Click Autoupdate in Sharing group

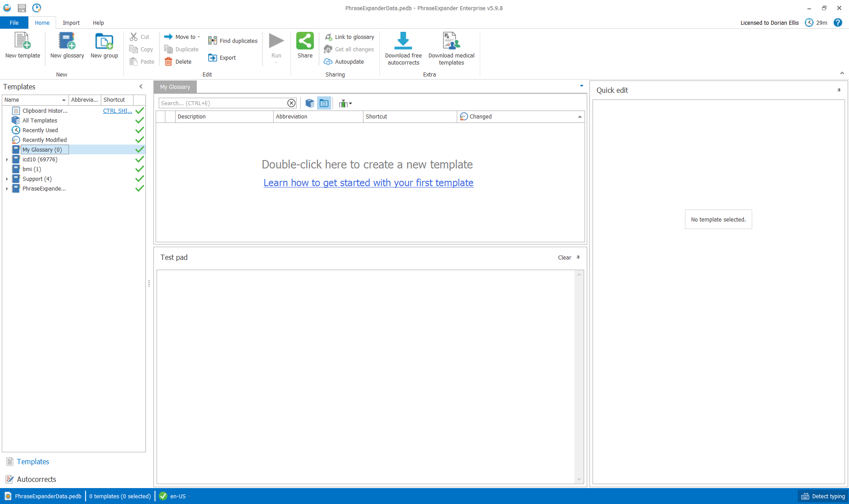tap(344, 62)
